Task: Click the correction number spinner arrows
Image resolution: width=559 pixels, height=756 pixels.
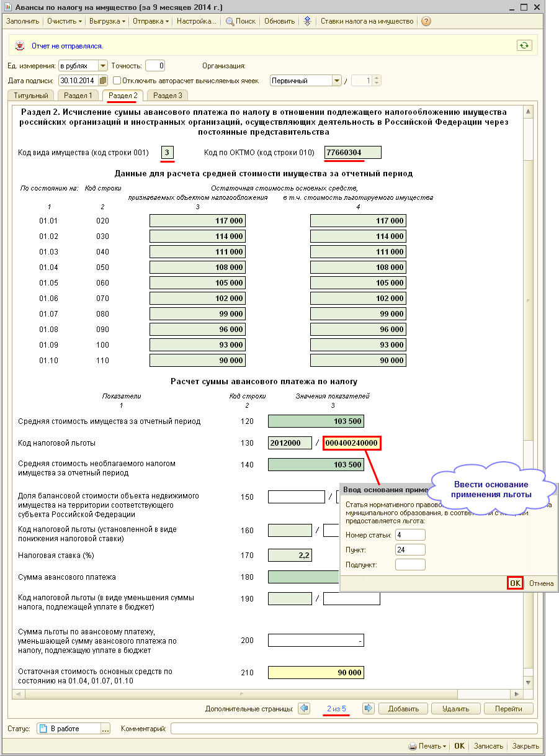Action: (x=377, y=81)
